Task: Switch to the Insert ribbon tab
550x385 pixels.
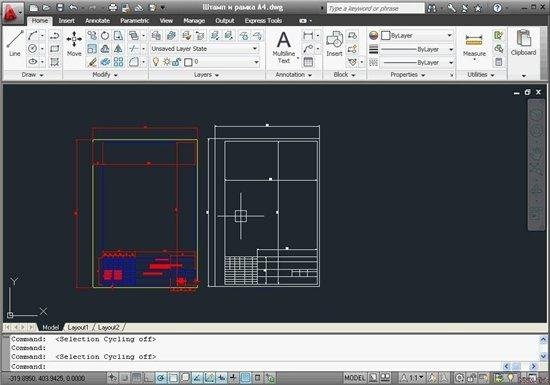Action: [x=66, y=21]
